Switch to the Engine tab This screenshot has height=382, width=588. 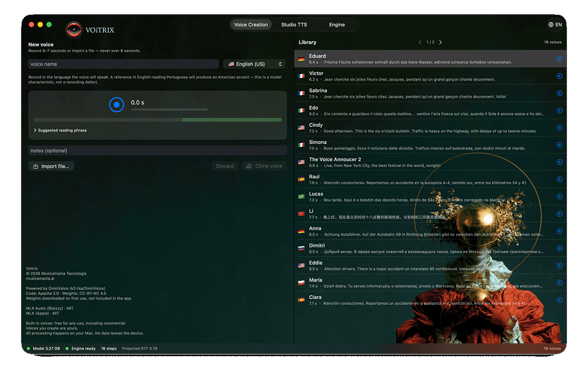[337, 24]
